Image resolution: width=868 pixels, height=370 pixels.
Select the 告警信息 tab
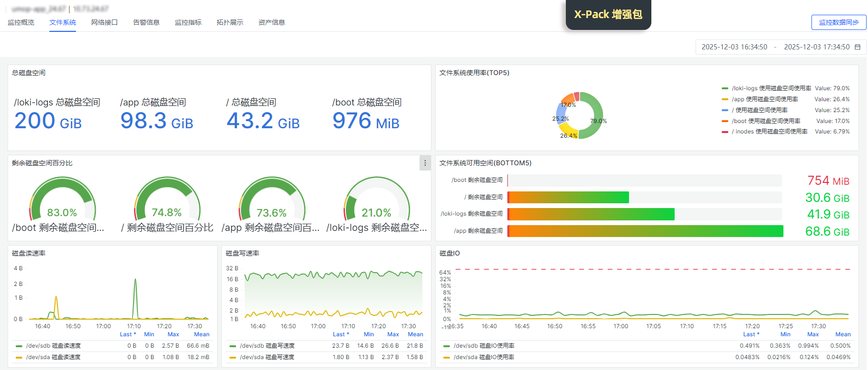(146, 22)
